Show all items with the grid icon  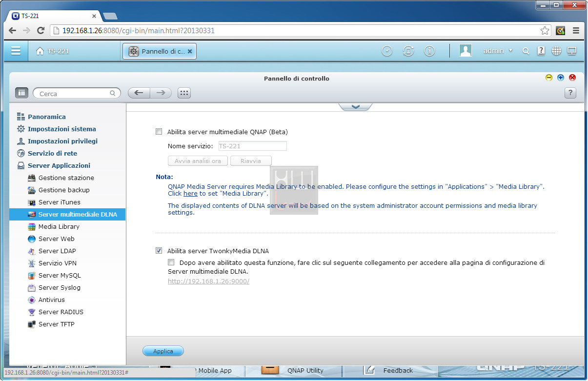click(184, 93)
